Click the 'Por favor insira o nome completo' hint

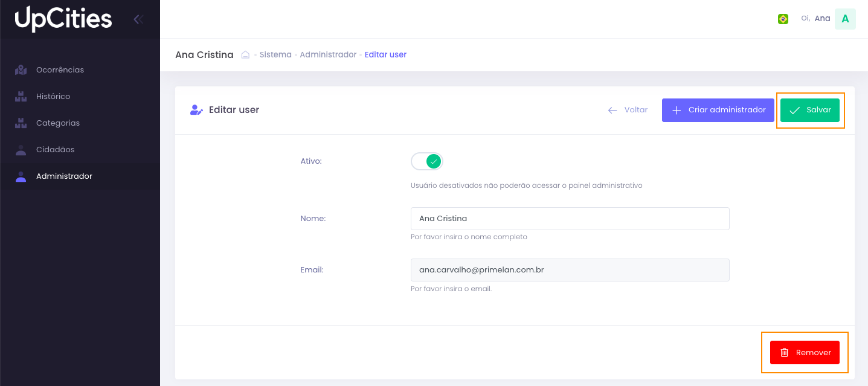click(469, 237)
